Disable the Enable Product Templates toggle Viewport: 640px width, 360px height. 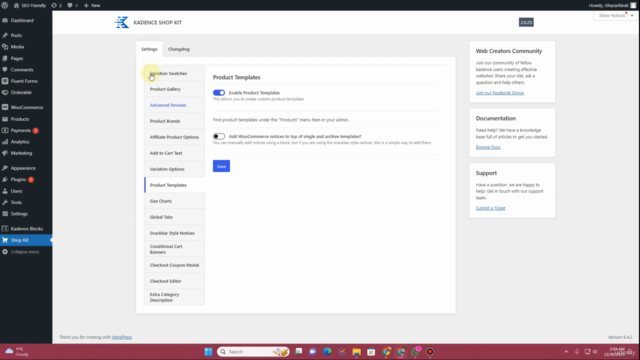point(219,93)
